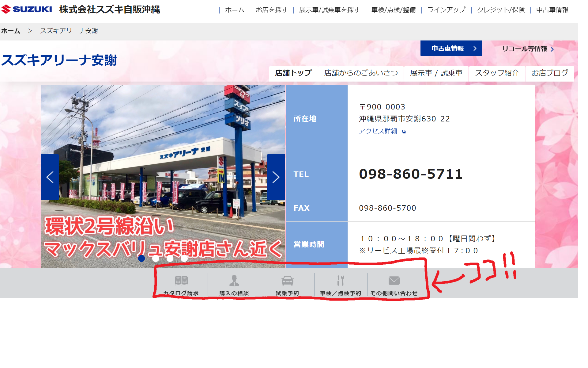Open the リコール等情報 link
This screenshot has height=368, width=588.
point(528,49)
